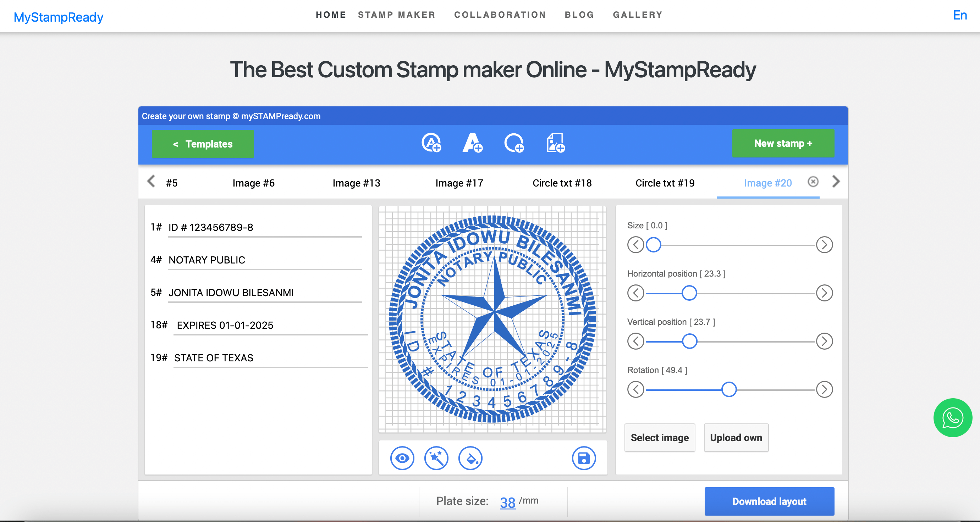Expand Templates panel
980x522 pixels.
pos(202,144)
